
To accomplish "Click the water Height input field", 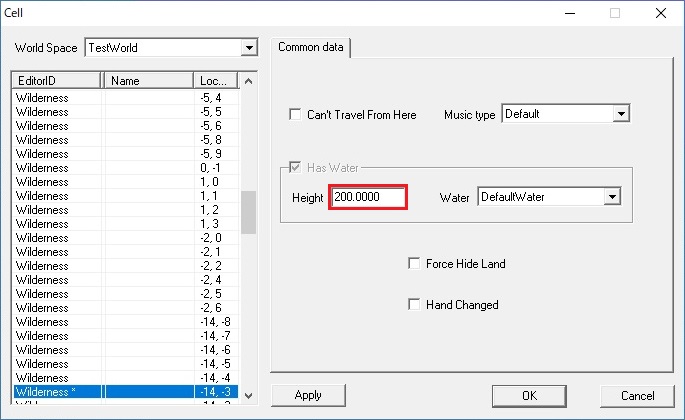I will 368,197.
